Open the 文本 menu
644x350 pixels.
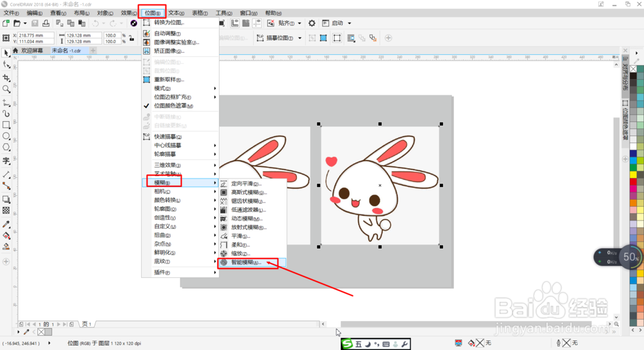[176, 13]
